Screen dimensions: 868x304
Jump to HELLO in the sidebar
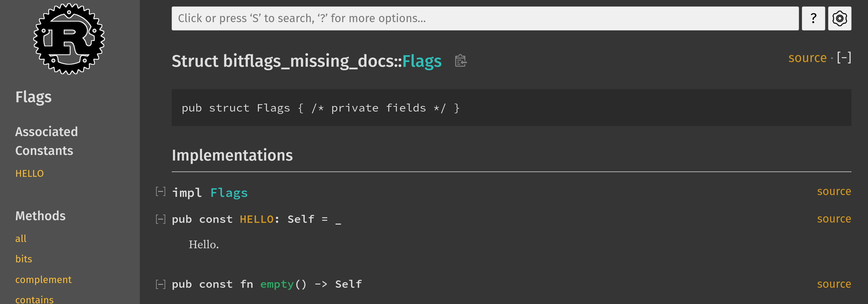[30, 173]
